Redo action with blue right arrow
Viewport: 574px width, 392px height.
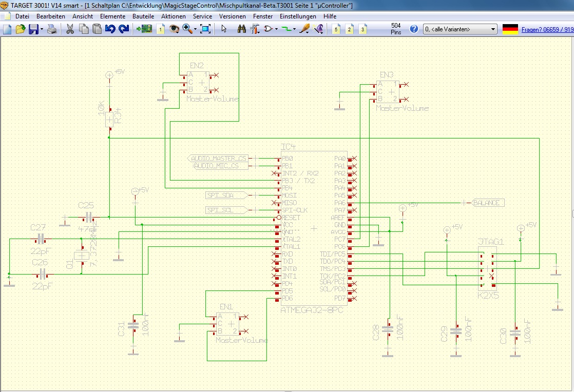point(124,29)
